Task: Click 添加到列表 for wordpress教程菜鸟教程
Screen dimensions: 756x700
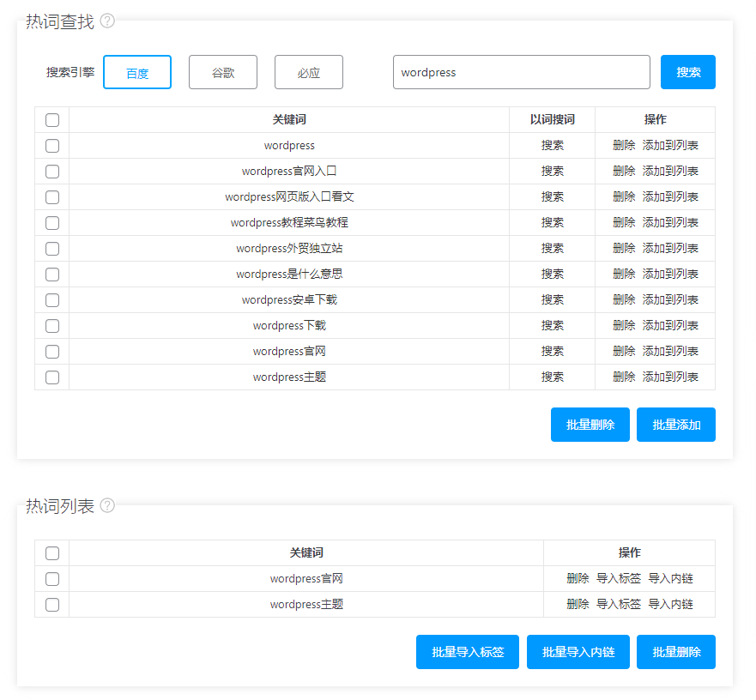Action: click(x=670, y=222)
